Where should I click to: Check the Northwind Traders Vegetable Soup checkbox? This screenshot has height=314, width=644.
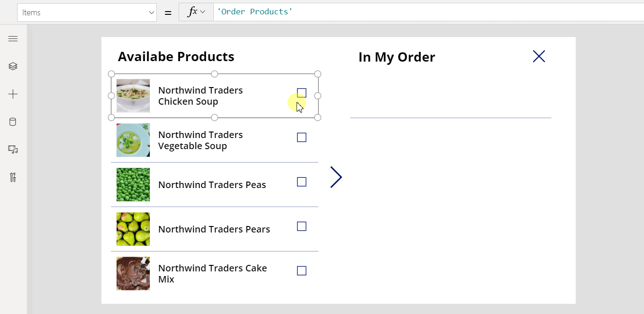click(302, 138)
